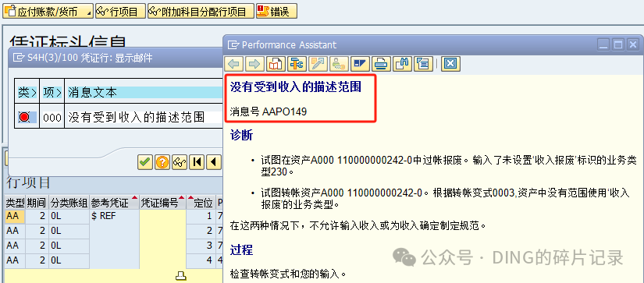The image size is (644, 283).
Task: Click the $ REF reference cell
Action: point(115,216)
